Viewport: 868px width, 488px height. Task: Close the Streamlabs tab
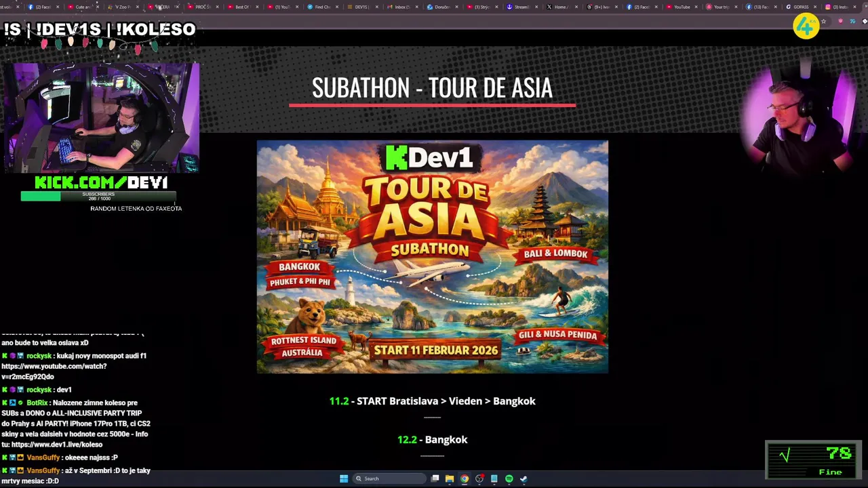tap(537, 7)
